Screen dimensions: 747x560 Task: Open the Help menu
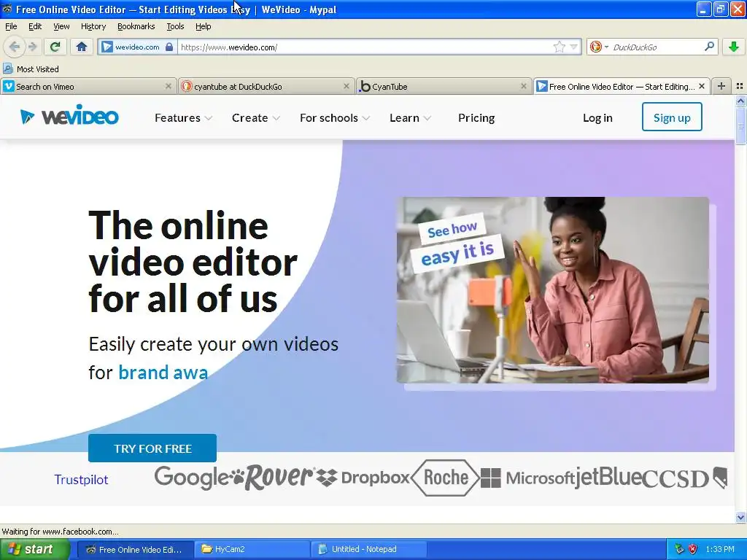pyautogui.click(x=203, y=26)
